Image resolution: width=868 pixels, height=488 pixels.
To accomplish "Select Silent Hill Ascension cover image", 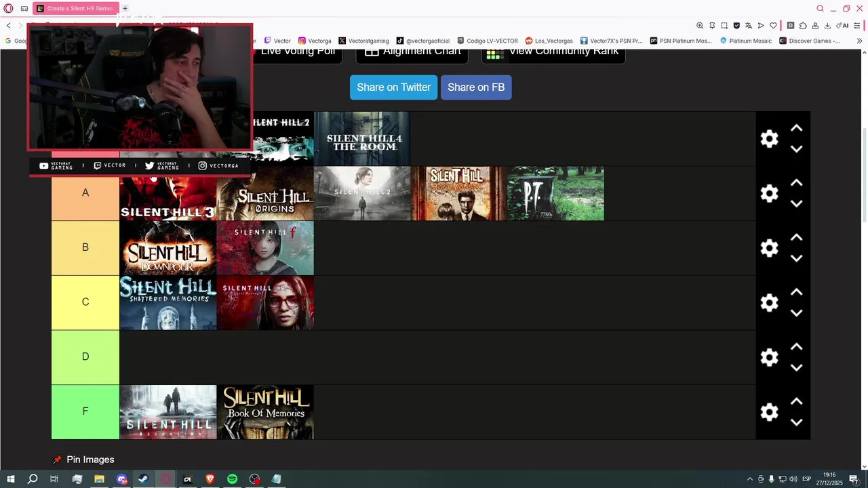I will point(168,412).
